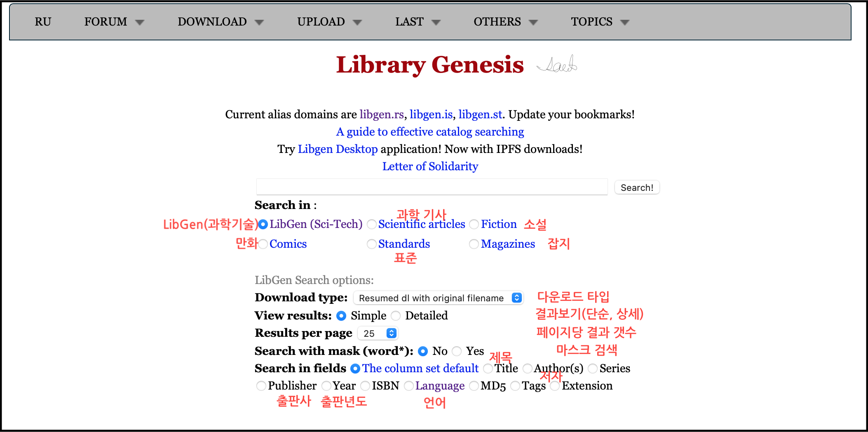Search in the Publisher field only
This screenshot has height=432, width=868.
click(261, 386)
